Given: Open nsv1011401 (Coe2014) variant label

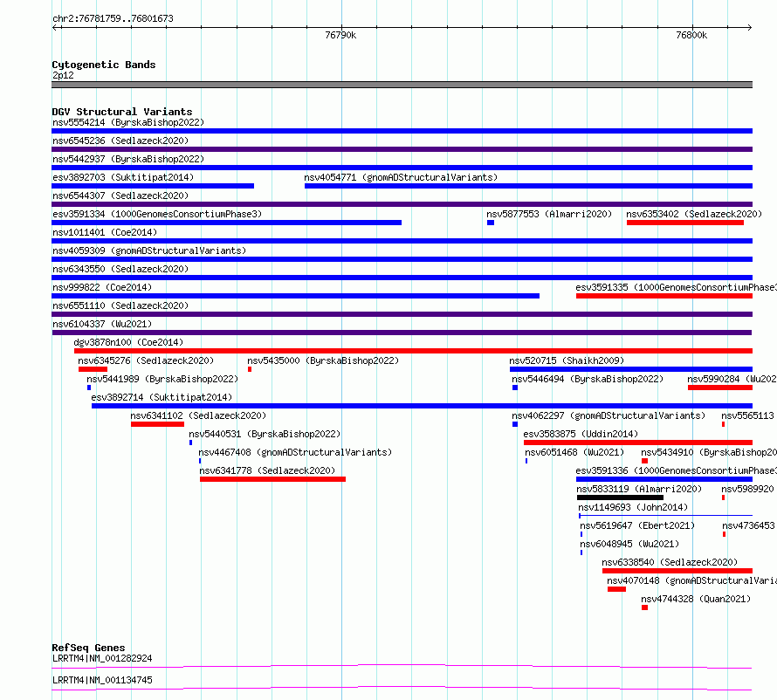Looking at the screenshot, I should pyautogui.click(x=105, y=232).
